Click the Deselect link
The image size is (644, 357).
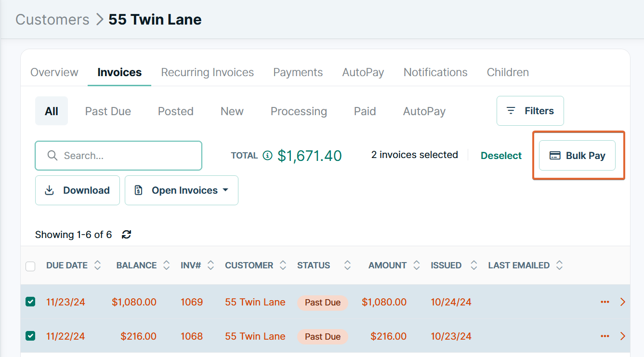pyautogui.click(x=501, y=155)
